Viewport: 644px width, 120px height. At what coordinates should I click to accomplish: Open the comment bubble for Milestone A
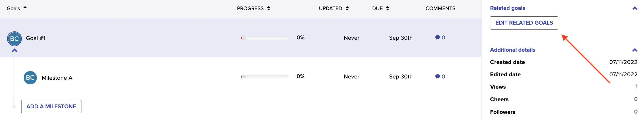tap(438, 76)
